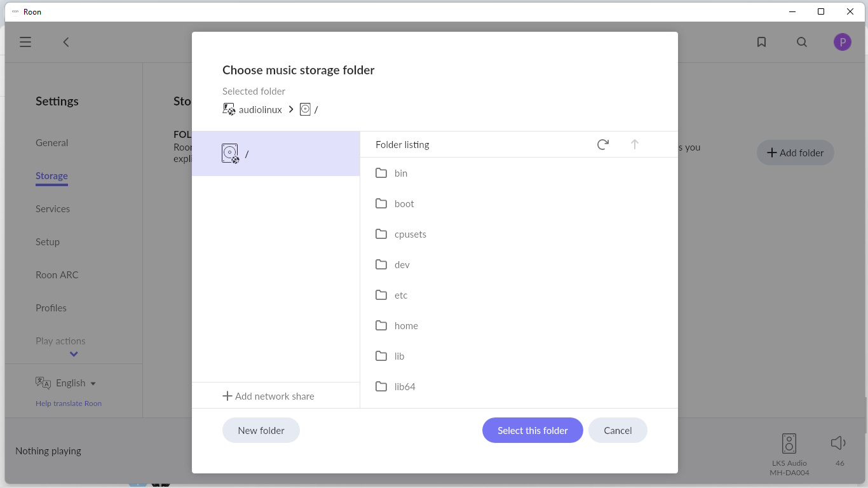Click Add network share
Image resolution: width=868 pixels, height=488 pixels.
[x=268, y=396]
